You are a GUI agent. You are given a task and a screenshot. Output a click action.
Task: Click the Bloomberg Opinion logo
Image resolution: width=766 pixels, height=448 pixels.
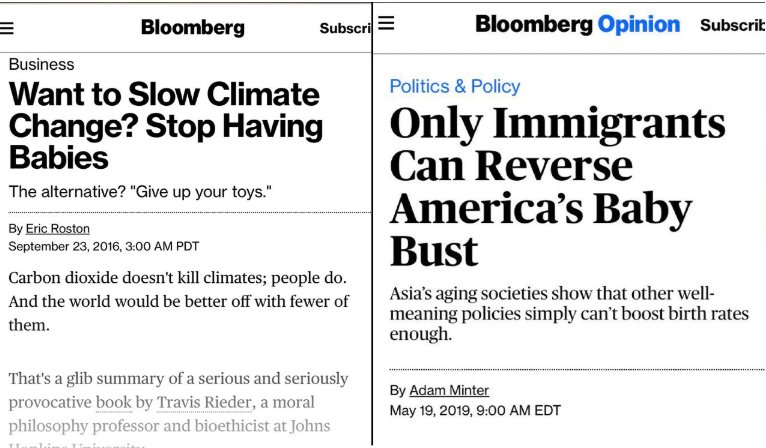click(577, 25)
